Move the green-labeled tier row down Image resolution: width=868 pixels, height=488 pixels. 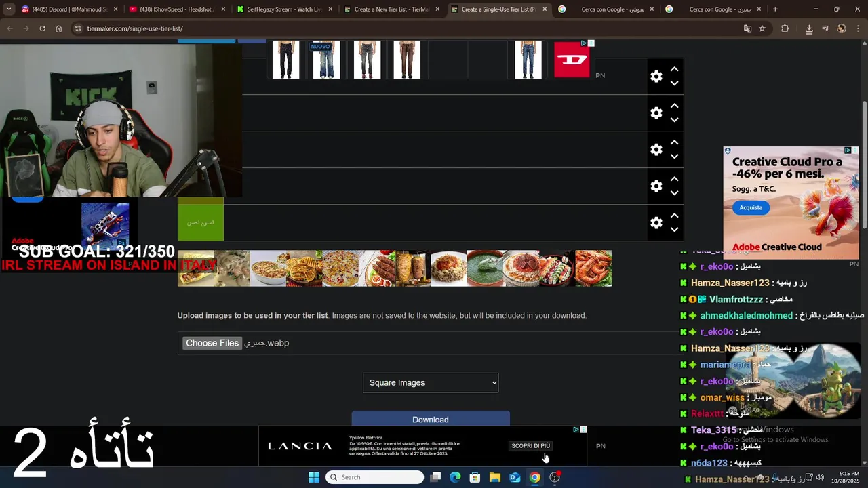pos(674,230)
